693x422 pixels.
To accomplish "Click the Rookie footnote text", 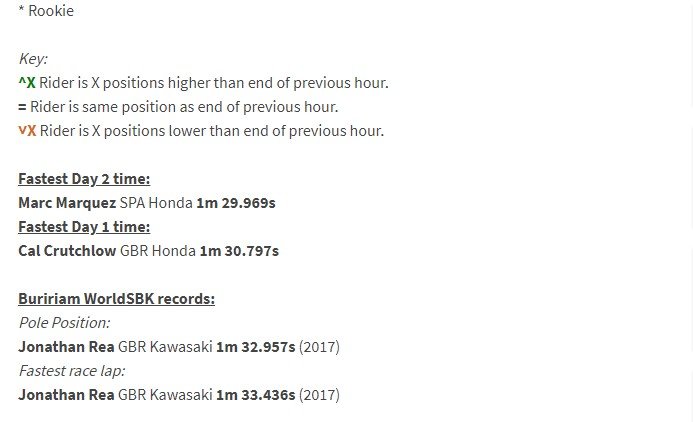I will click(x=46, y=11).
